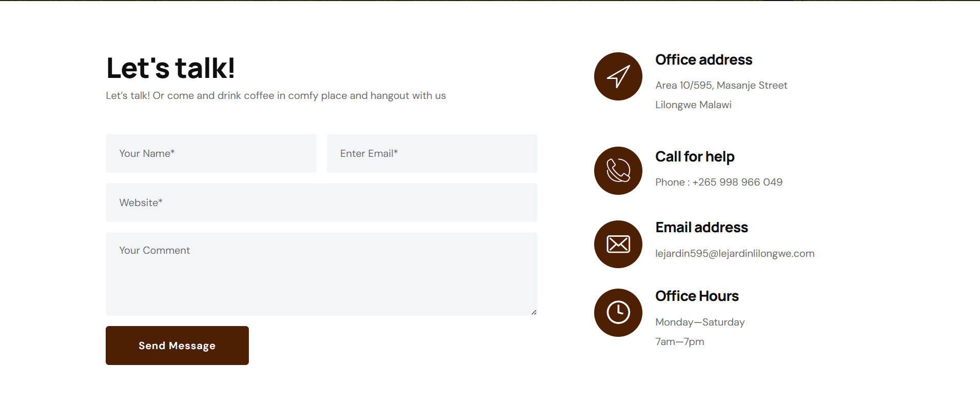The image size is (980, 405).
Task: Click the Email address heading
Action: coord(701,228)
